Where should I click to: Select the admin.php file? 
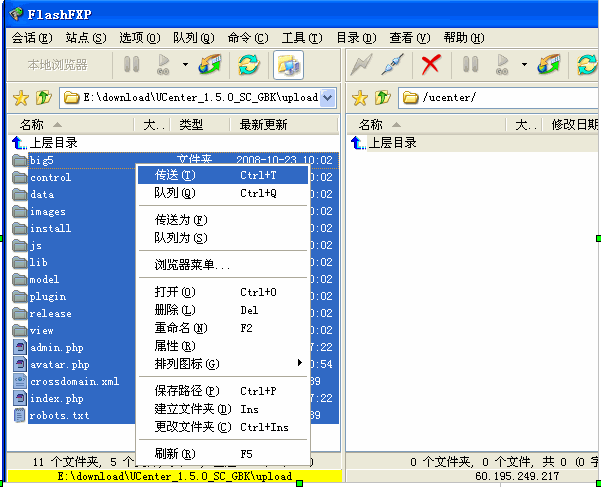click(57, 348)
